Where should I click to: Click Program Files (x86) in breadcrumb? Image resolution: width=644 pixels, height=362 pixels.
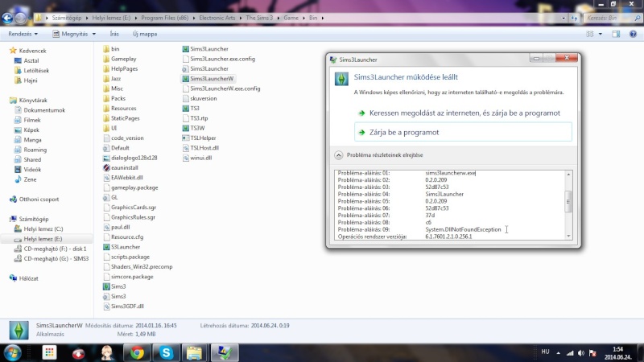[x=165, y=18]
